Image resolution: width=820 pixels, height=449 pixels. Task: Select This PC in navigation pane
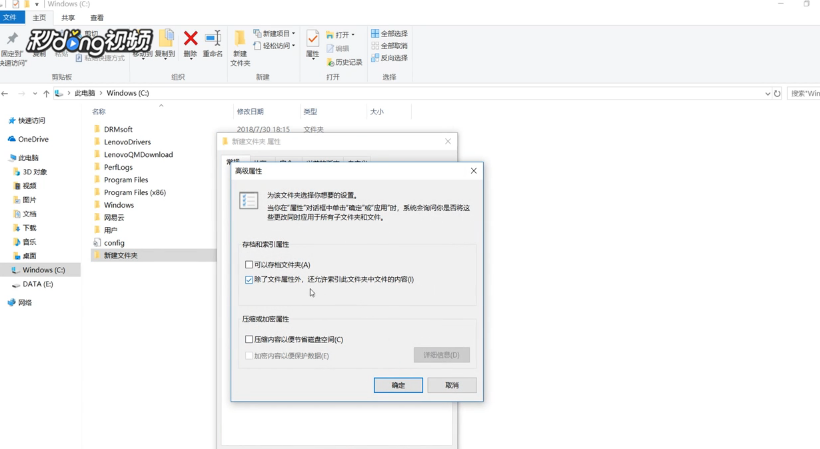24,158
